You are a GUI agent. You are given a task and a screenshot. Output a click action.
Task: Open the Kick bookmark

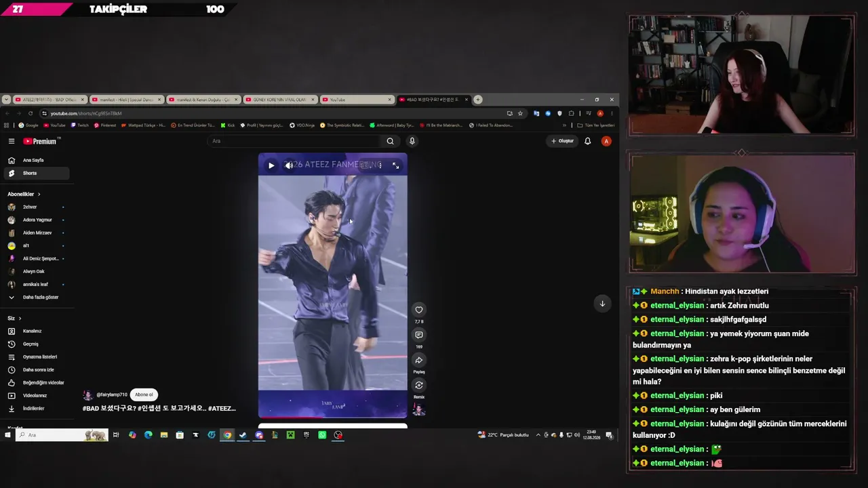tap(228, 125)
